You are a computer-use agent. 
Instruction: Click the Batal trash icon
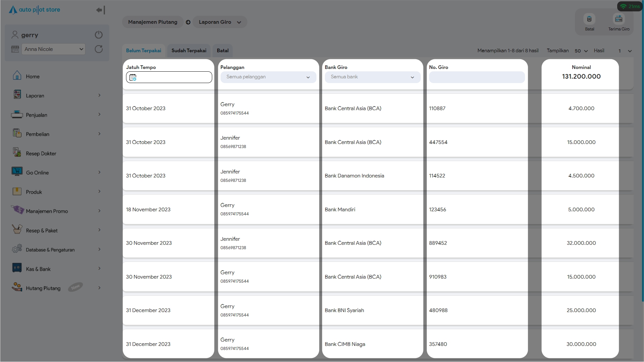click(x=589, y=19)
